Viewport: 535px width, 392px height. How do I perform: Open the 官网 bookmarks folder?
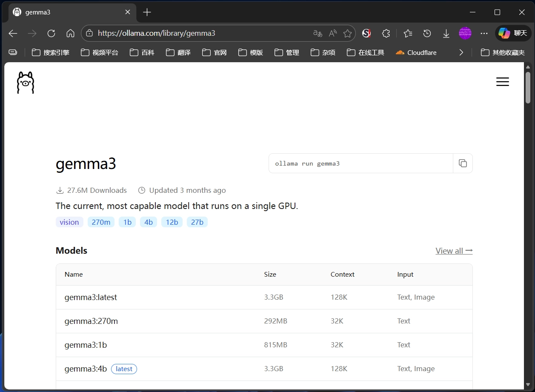[215, 52]
